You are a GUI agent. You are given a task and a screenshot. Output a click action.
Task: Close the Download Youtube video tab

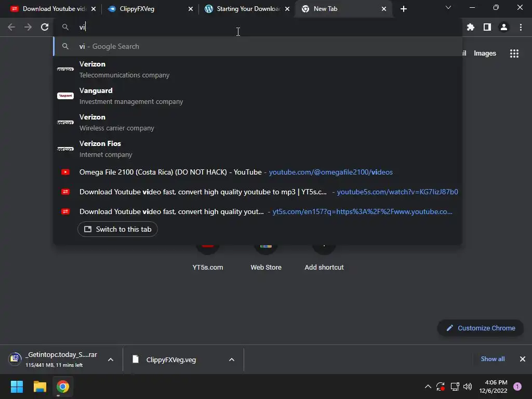(x=94, y=9)
